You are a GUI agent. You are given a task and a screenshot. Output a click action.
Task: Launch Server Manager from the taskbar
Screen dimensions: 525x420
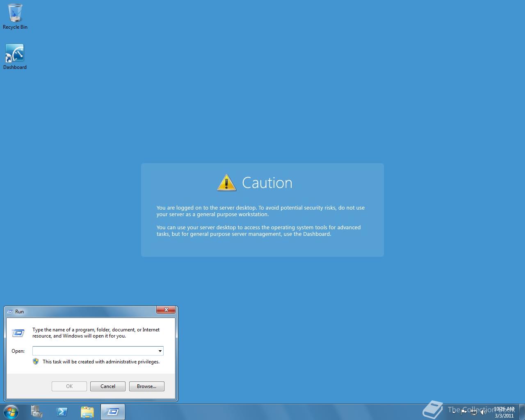click(x=37, y=412)
